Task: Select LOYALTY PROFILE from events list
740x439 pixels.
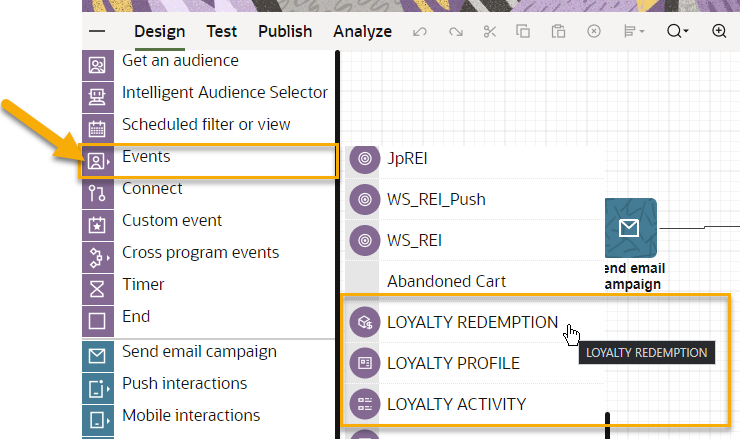Action: [453, 363]
